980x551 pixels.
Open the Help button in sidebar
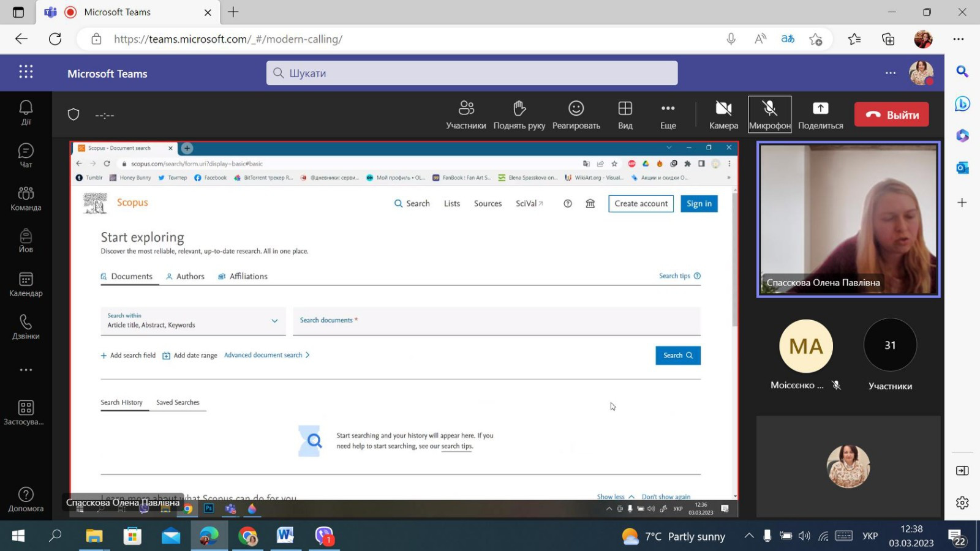pyautogui.click(x=26, y=499)
